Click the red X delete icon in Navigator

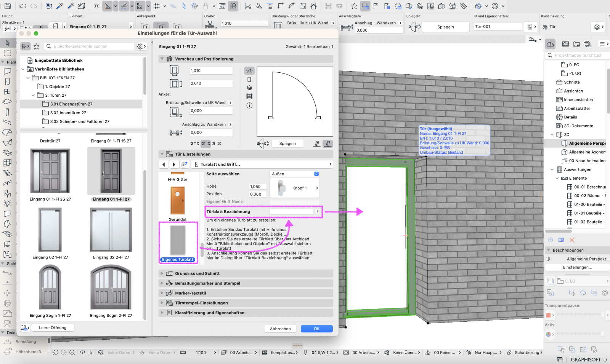click(572, 240)
